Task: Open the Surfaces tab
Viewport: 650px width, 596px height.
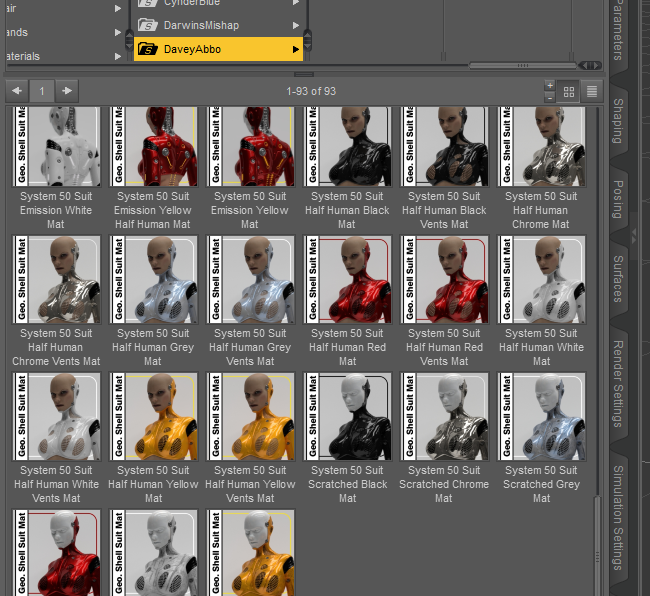Action: tap(618, 279)
